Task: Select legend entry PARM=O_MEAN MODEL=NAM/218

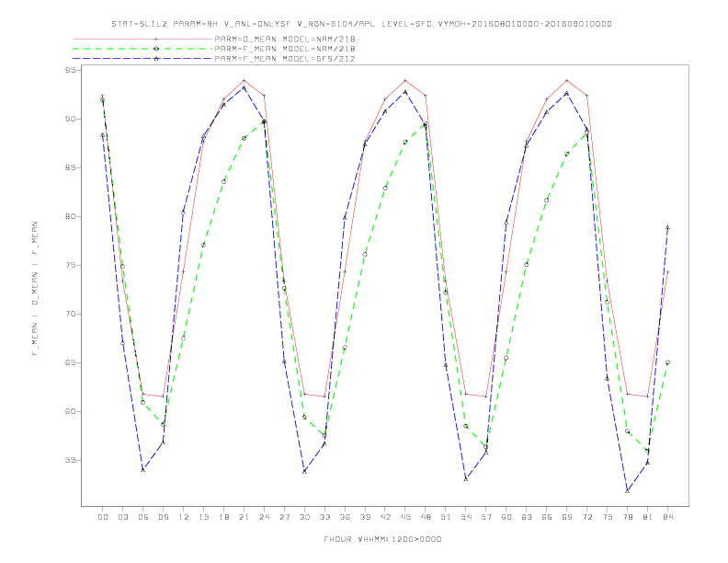Action: [285, 39]
